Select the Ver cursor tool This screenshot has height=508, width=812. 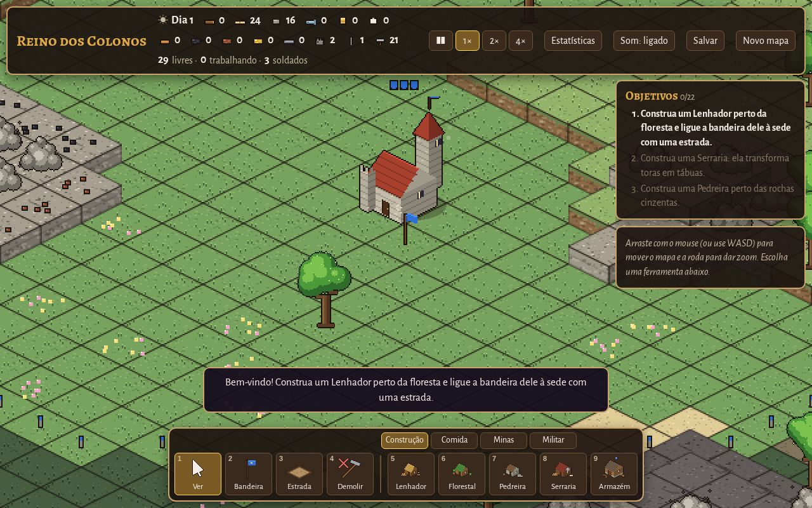click(198, 474)
